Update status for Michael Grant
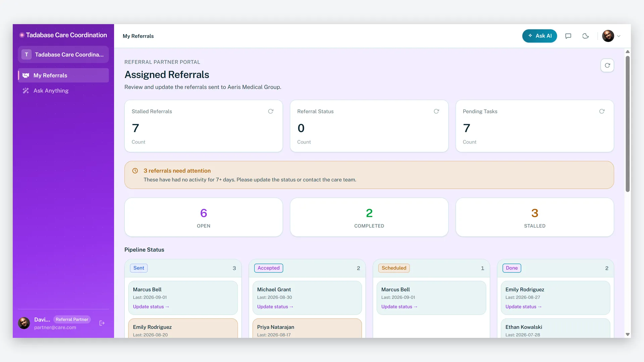The image size is (644, 362). pyautogui.click(x=275, y=307)
